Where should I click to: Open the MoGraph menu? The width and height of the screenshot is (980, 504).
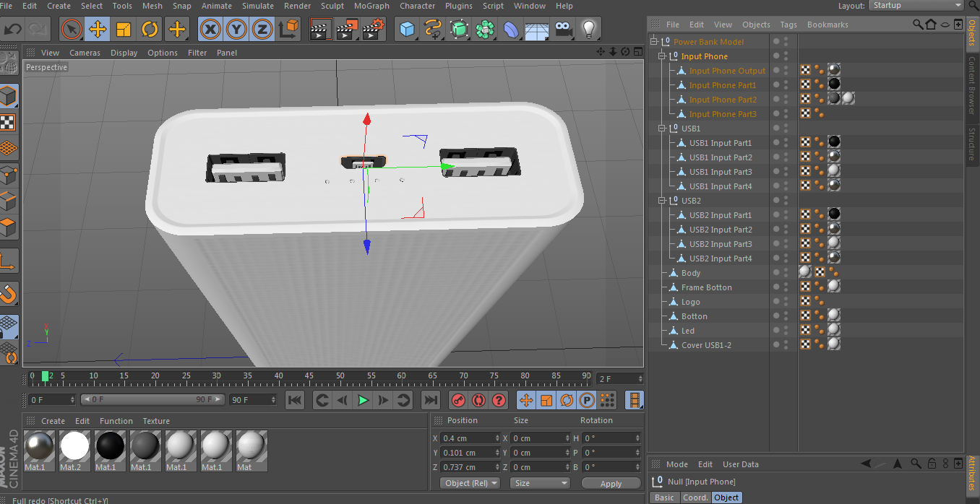click(371, 6)
